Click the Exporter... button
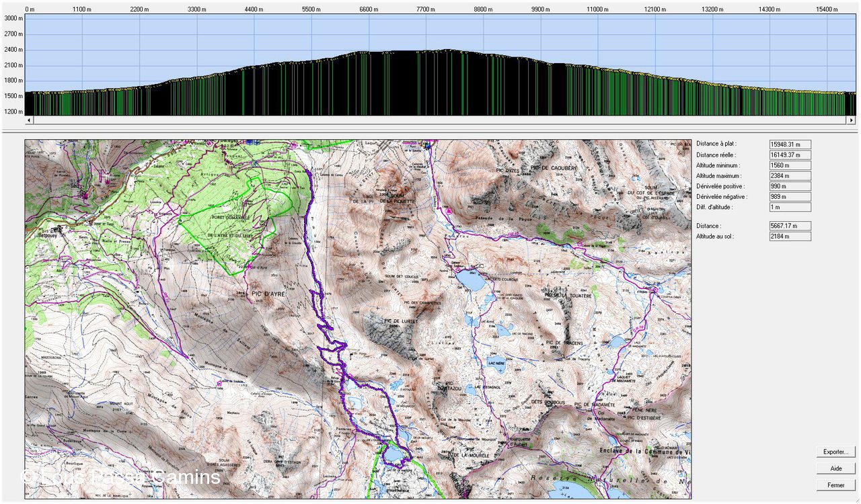The width and height of the screenshot is (861, 504). click(836, 452)
